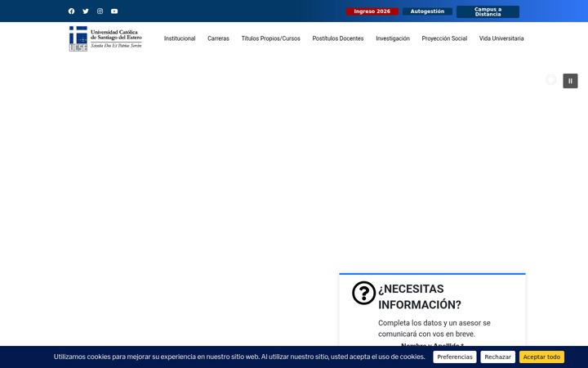
Task: Pause the slideshow with the pause button
Action: pyautogui.click(x=570, y=81)
